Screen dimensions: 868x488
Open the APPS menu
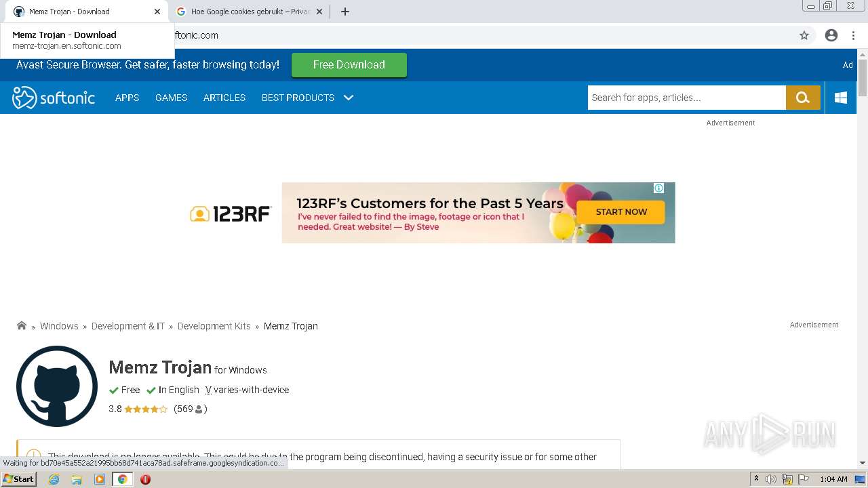click(x=127, y=98)
